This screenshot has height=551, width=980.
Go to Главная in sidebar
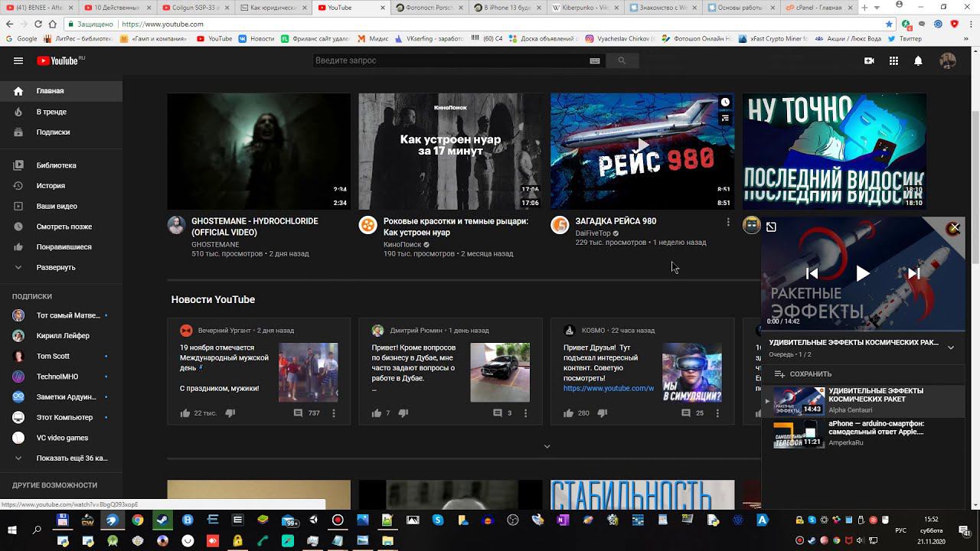[61, 91]
